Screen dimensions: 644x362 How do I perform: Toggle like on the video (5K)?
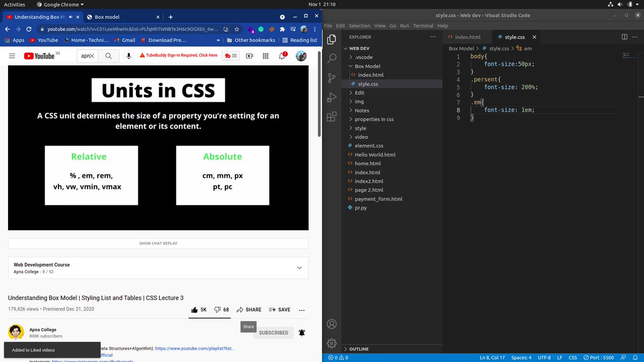(x=199, y=310)
